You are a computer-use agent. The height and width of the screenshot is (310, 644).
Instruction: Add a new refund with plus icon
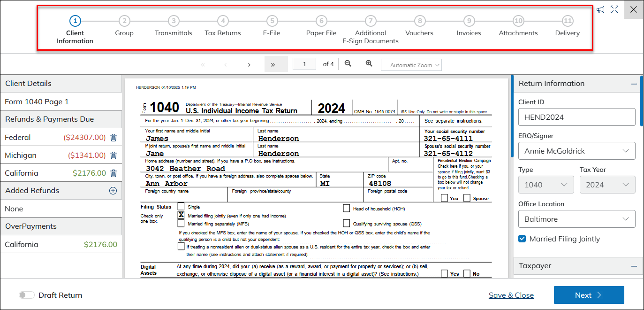(x=113, y=191)
